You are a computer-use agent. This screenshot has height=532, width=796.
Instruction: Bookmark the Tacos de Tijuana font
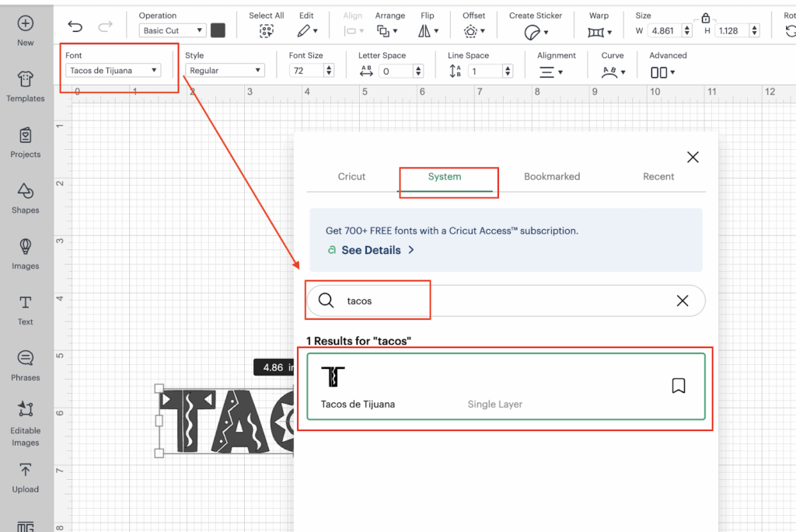point(678,386)
